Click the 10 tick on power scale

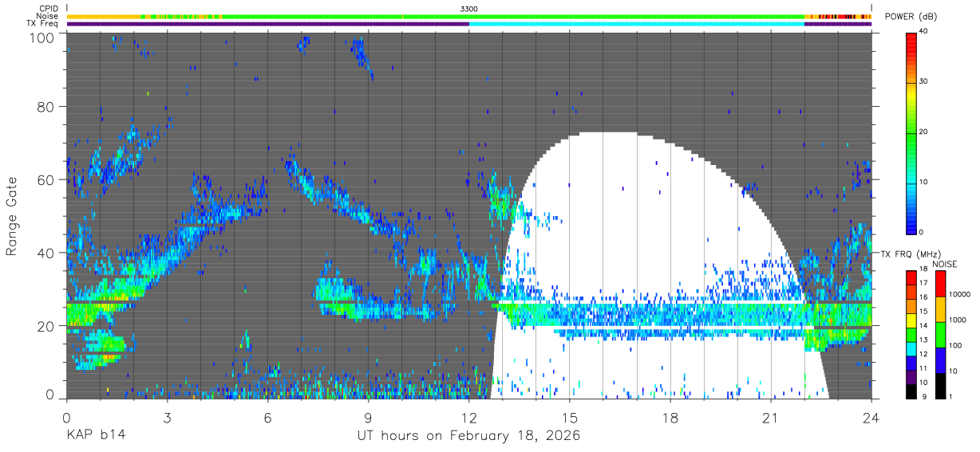923,182
